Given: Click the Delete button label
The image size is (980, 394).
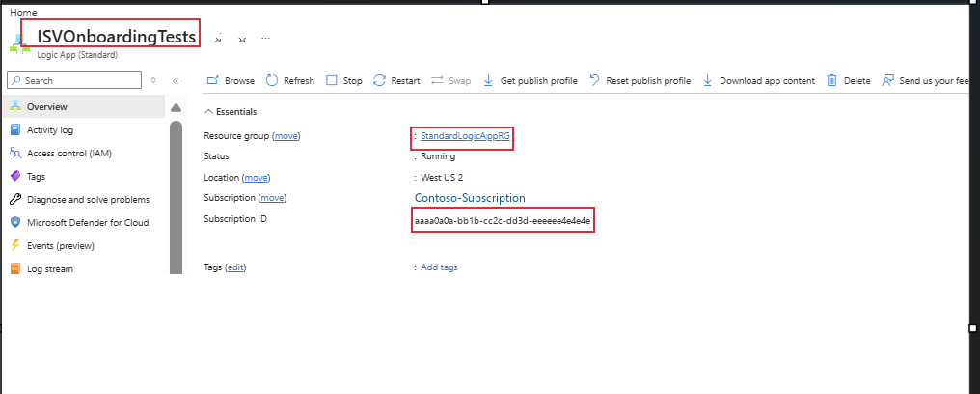Looking at the screenshot, I should pos(857,81).
